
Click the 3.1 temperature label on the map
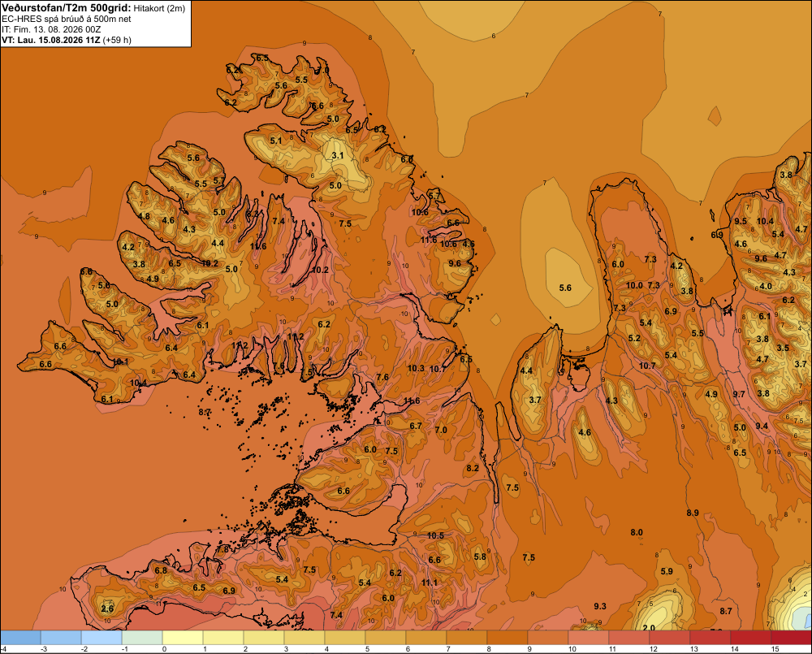coord(338,155)
